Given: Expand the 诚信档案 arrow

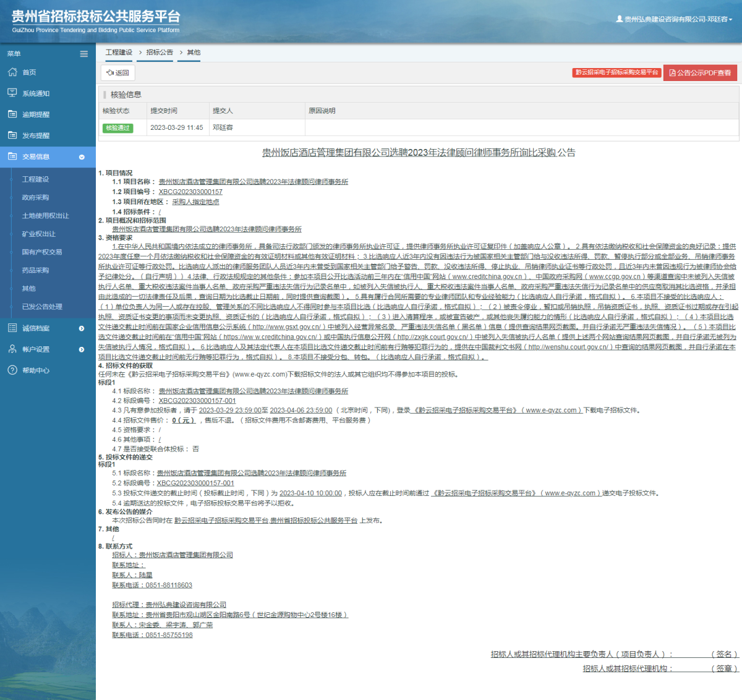Looking at the screenshot, I should click(x=82, y=328).
